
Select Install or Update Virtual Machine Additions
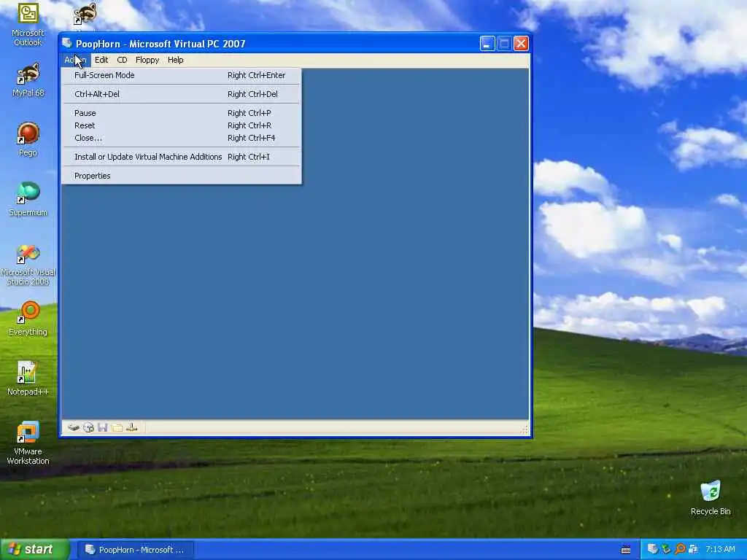click(181, 157)
